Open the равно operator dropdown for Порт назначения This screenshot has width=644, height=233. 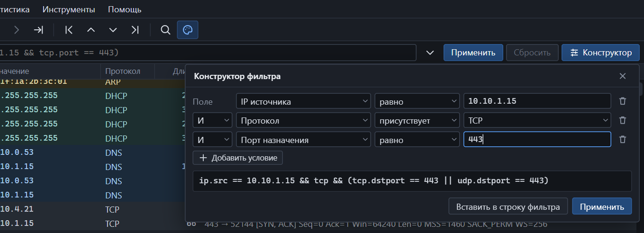click(417, 140)
